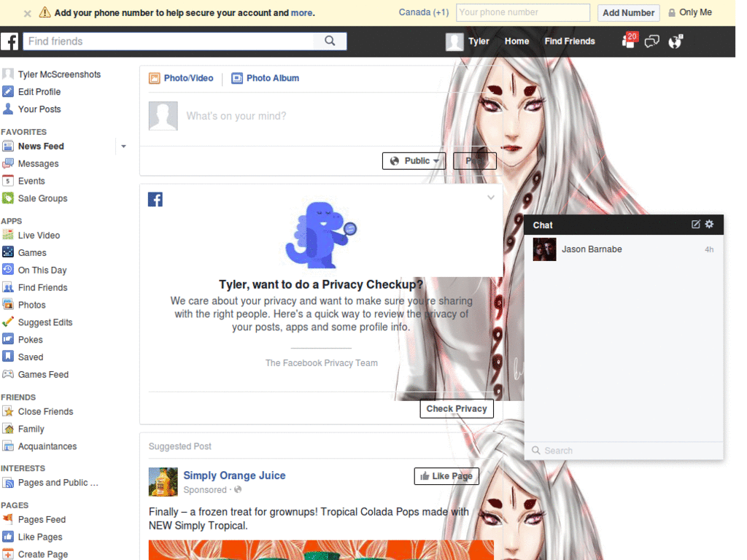
Task: Open the Only Me privacy selector
Action: click(690, 12)
